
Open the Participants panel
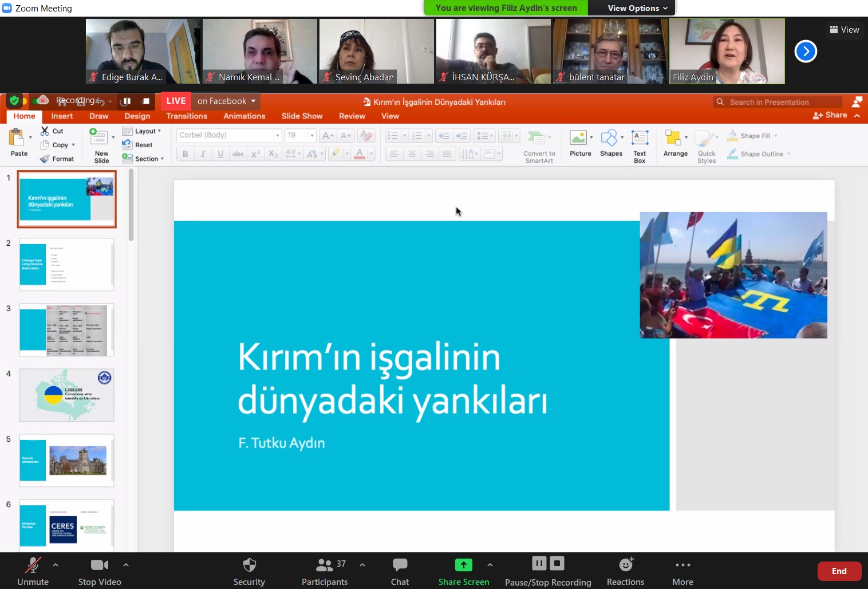324,572
